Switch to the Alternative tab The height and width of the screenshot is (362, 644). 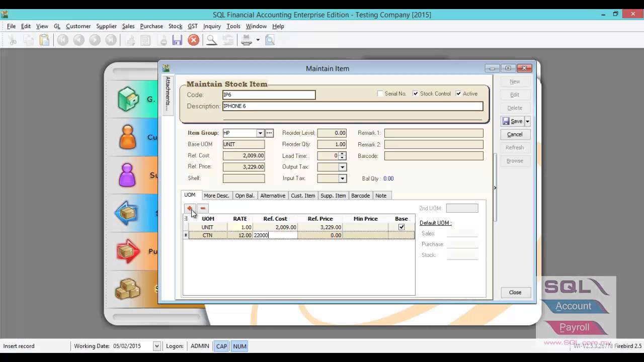point(273,196)
